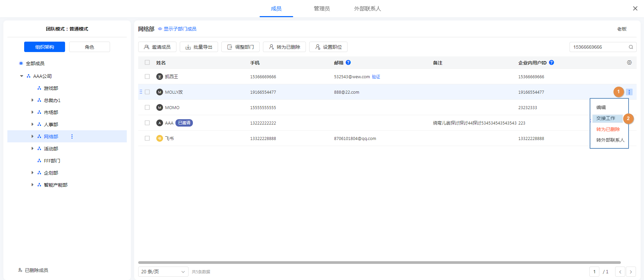Click the search magnifier icon
644x280 pixels.
(631, 47)
